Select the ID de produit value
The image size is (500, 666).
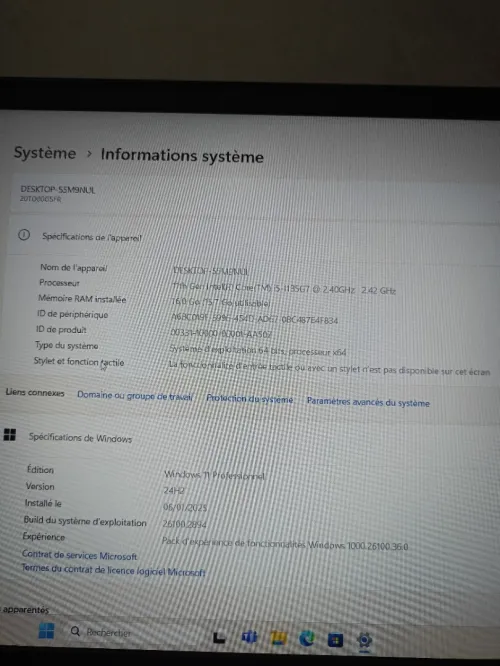point(221,333)
